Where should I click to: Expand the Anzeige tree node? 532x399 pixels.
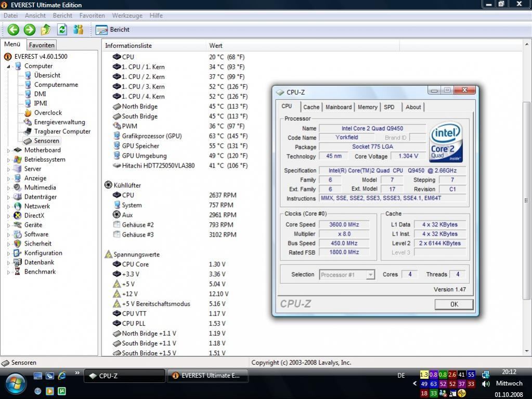pyautogui.click(x=8, y=178)
